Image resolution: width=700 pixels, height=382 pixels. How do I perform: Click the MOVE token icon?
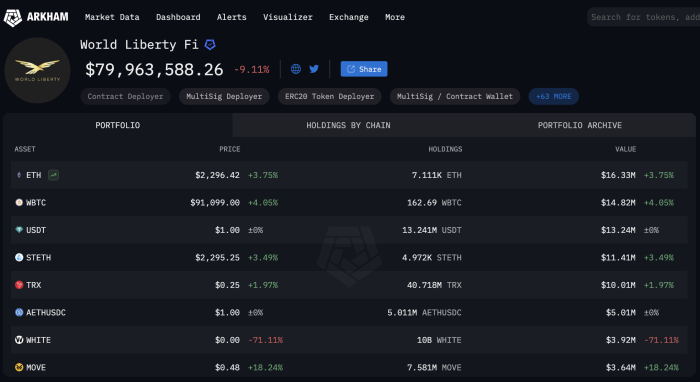(19, 367)
